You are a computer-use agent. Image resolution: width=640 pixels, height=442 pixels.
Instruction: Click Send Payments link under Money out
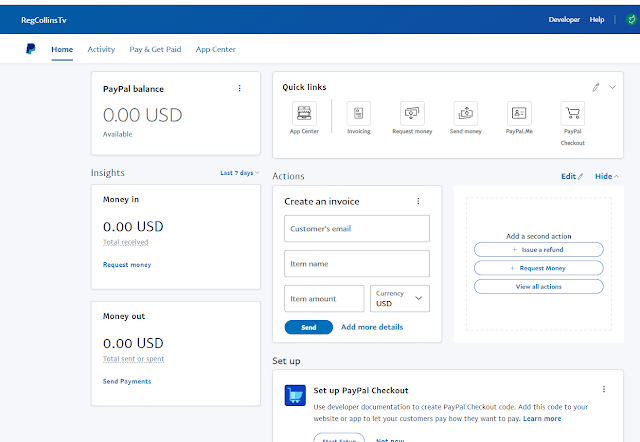127,381
